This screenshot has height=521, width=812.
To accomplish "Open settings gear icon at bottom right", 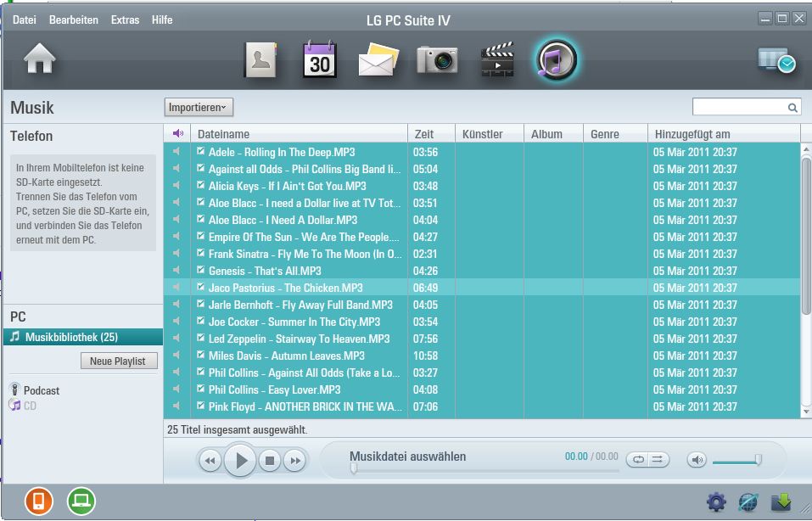I will click(x=716, y=501).
